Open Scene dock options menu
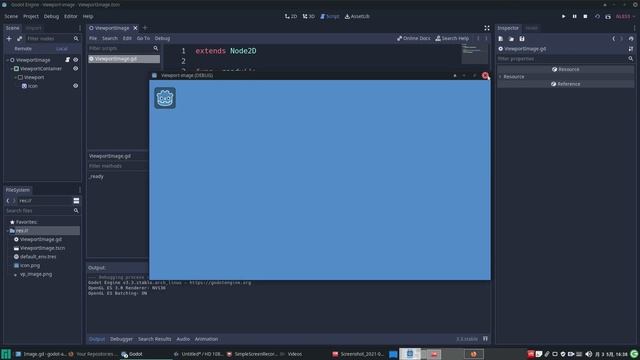The image size is (640, 360). [x=80, y=28]
